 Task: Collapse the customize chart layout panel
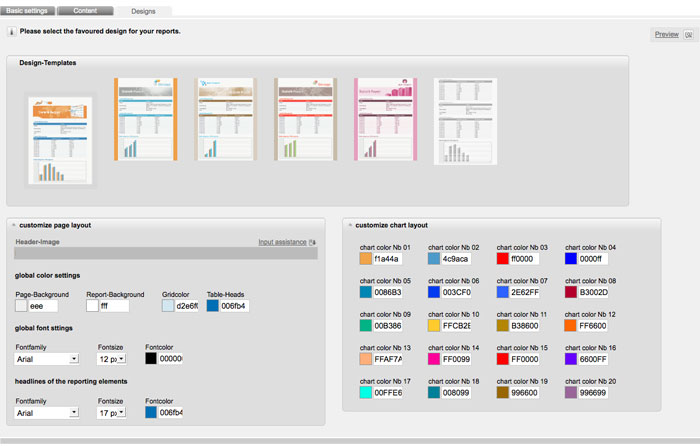[349, 225]
